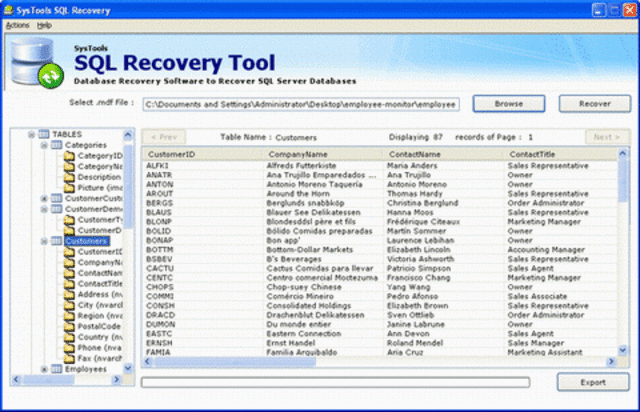640x412 pixels.
Task: Click the export progress bar
Action: coord(336,383)
